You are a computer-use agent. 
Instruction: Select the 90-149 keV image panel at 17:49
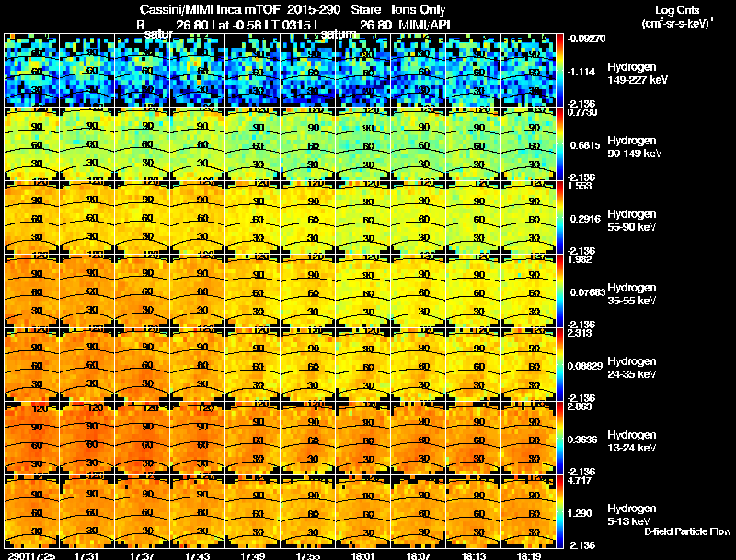tap(252, 144)
